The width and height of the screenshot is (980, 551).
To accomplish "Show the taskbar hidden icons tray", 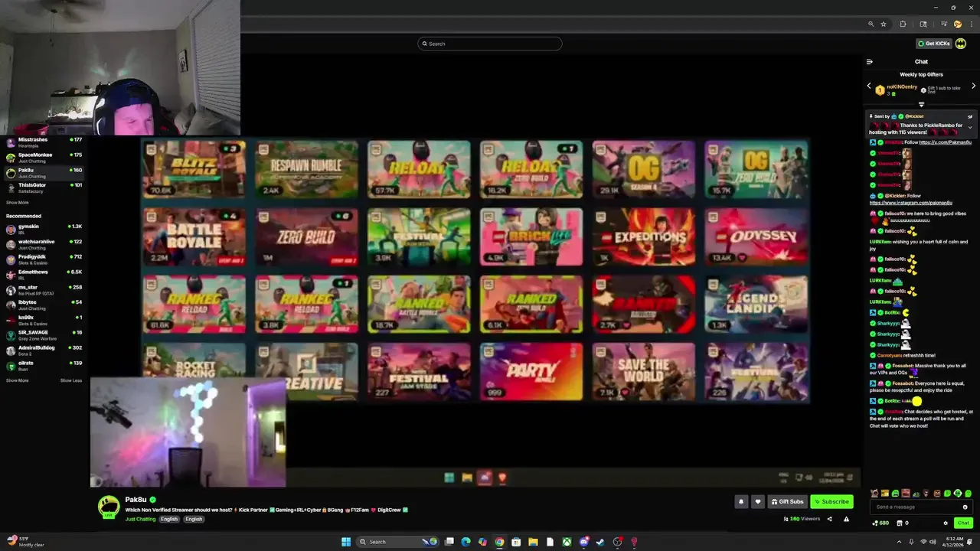I will pyautogui.click(x=899, y=542).
